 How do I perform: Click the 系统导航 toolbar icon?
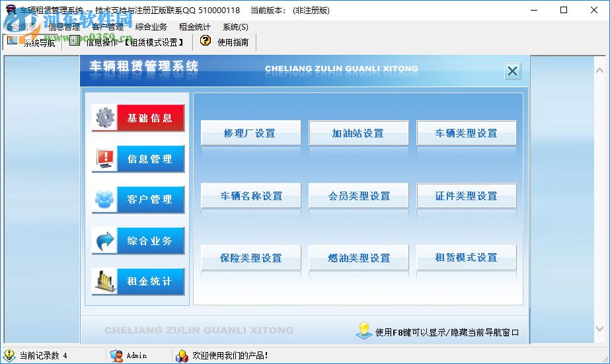12,40
